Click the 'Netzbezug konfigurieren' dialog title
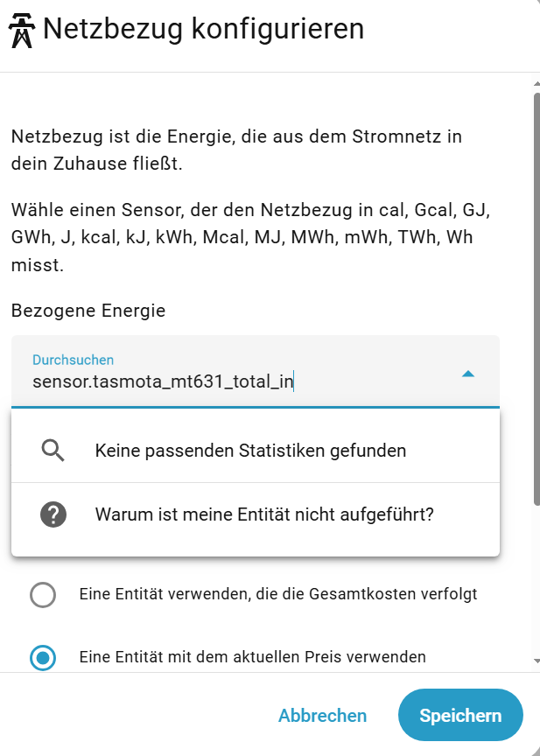This screenshot has height=756, width=540. click(203, 30)
